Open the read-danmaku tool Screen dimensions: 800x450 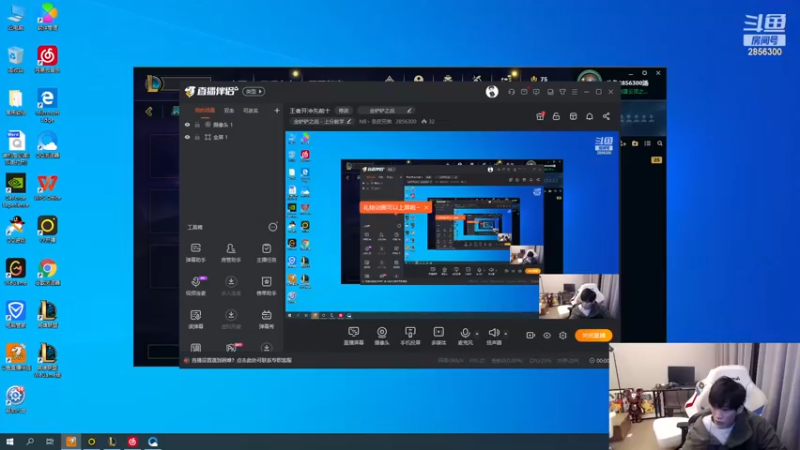point(195,319)
